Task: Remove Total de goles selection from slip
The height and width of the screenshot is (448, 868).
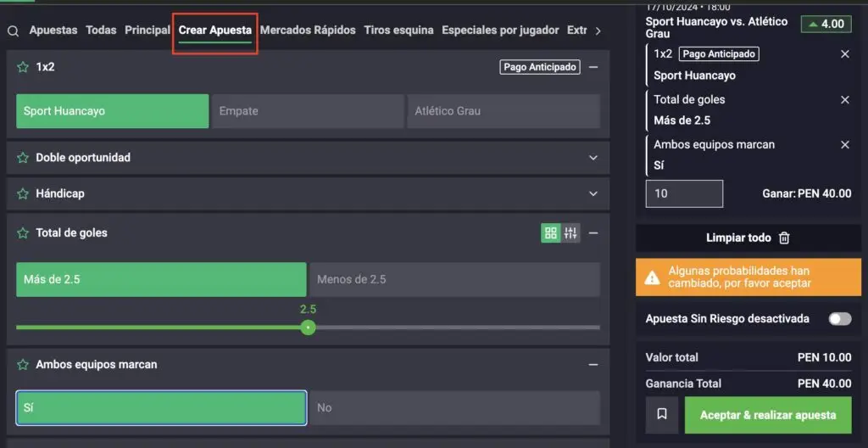Action: 844,100
